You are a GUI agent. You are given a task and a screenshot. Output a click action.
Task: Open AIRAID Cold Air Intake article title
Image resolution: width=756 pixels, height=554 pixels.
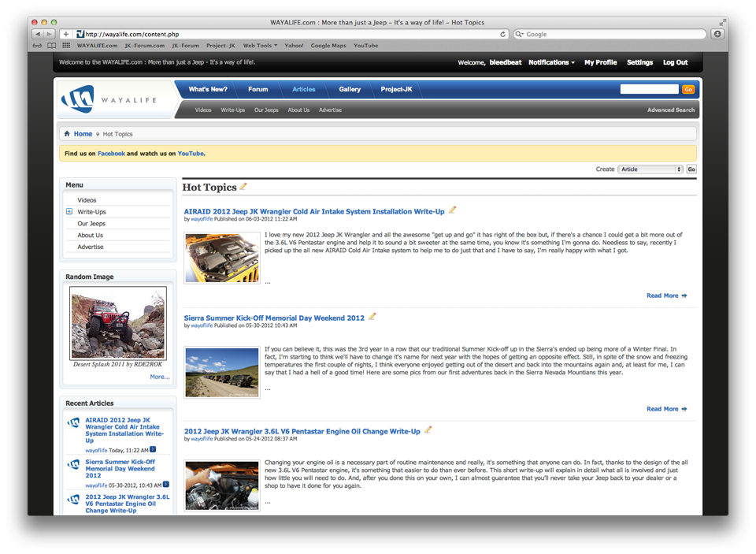pyautogui.click(x=314, y=211)
